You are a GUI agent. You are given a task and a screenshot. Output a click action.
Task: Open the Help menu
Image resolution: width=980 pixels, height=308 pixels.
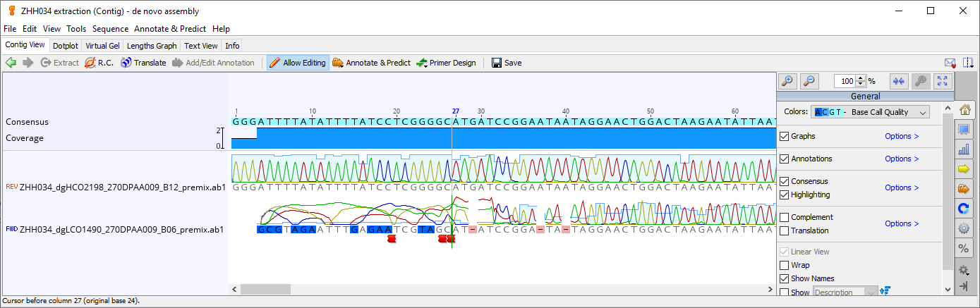(x=221, y=29)
